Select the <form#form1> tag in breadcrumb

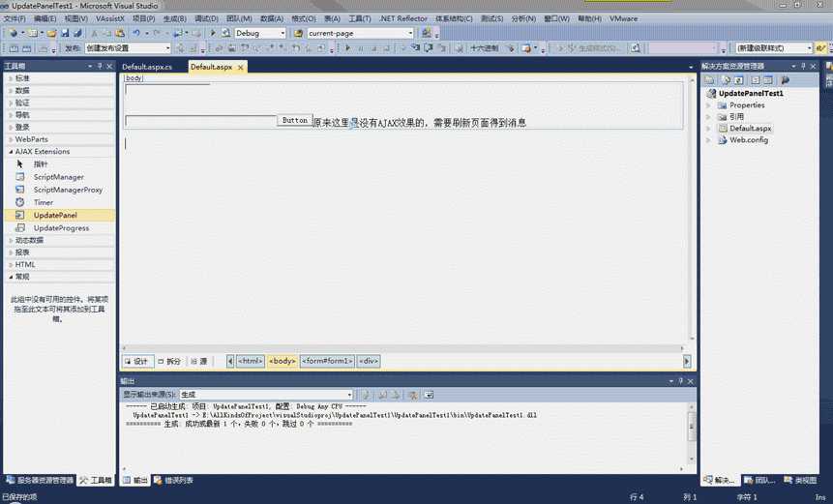(327, 361)
